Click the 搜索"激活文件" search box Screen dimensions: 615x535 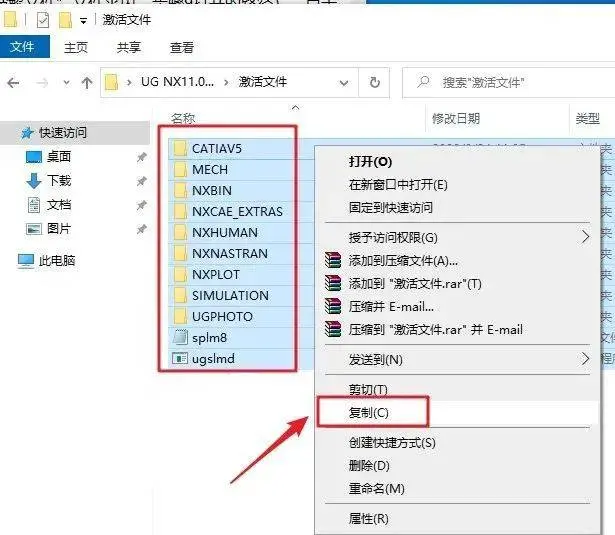(508, 82)
